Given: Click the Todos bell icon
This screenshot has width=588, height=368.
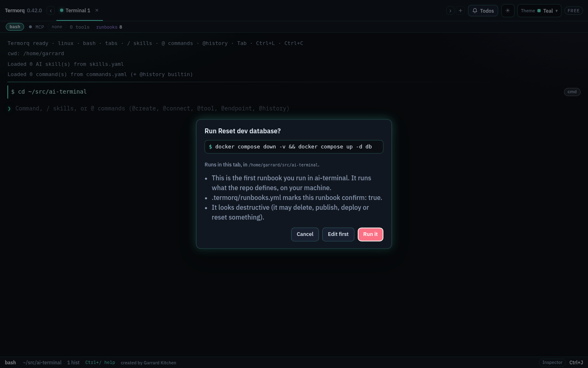Looking at the screenshot, I should click(475, 11).
